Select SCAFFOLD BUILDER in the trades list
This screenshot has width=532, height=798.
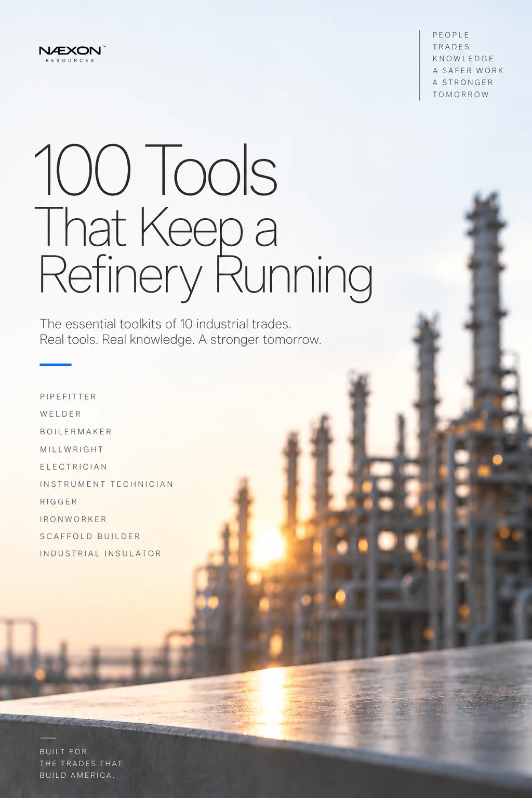(90, 537)
